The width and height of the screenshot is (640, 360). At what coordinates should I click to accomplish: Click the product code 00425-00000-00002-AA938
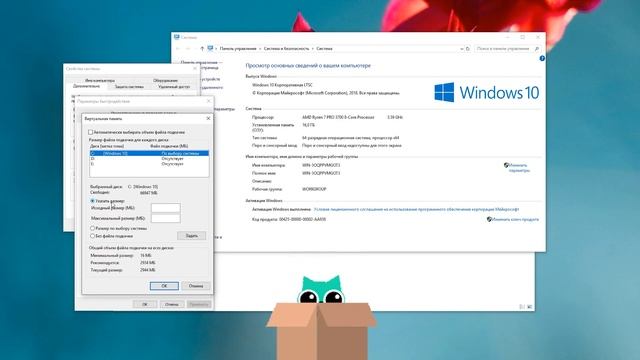click(302, 219)
